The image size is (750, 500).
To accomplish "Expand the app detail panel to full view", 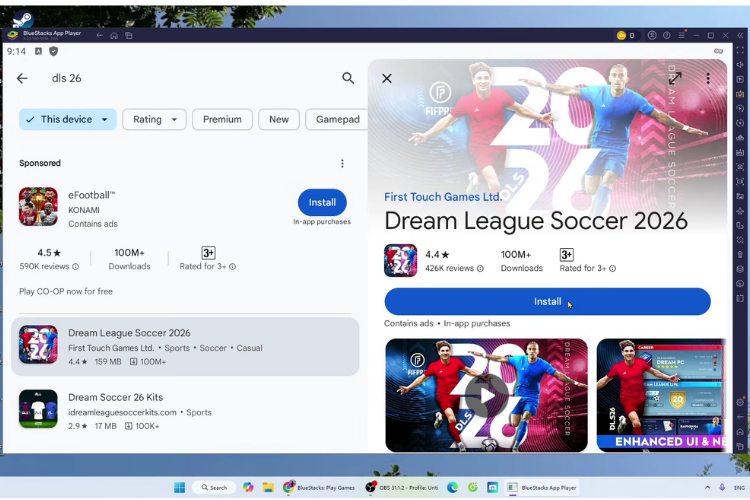I will click(675, 78).
